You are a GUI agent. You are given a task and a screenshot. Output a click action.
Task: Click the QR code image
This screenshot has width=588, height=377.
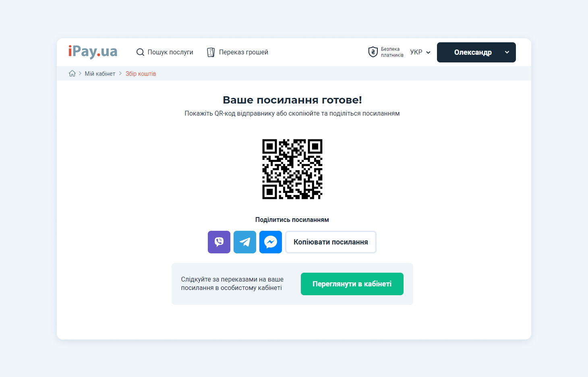click(292, 169)
